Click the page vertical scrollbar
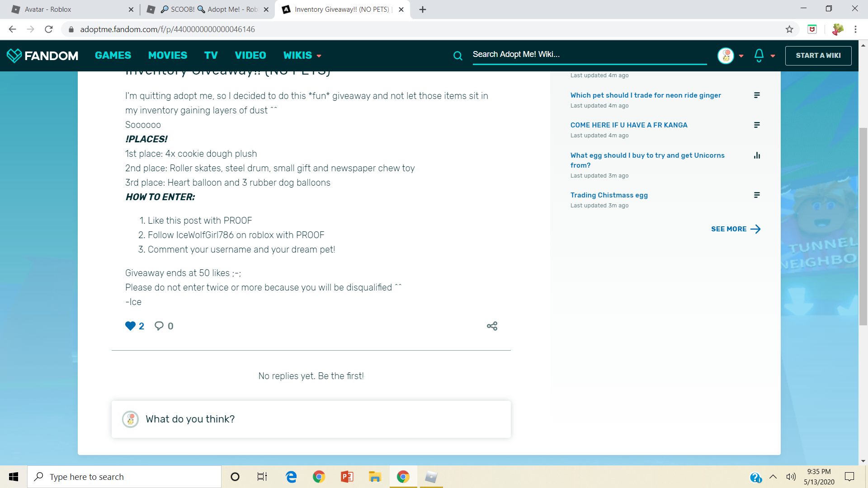 [863, 226]
